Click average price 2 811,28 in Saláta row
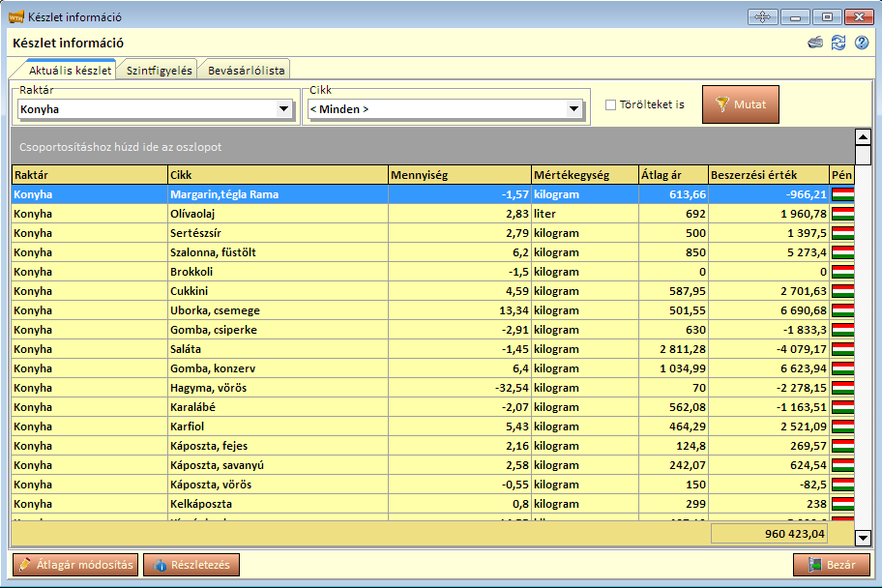Screen dimensions: 882x588 pos(673,349)
